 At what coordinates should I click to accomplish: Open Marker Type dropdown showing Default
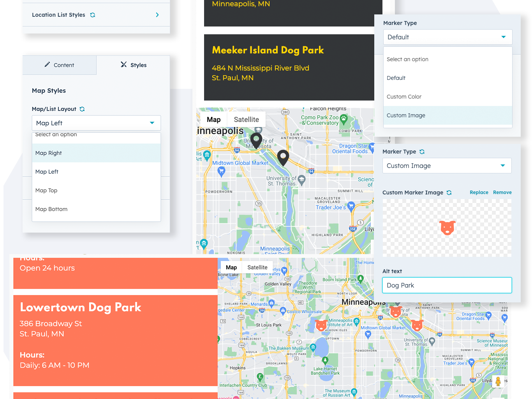point(447,37)
